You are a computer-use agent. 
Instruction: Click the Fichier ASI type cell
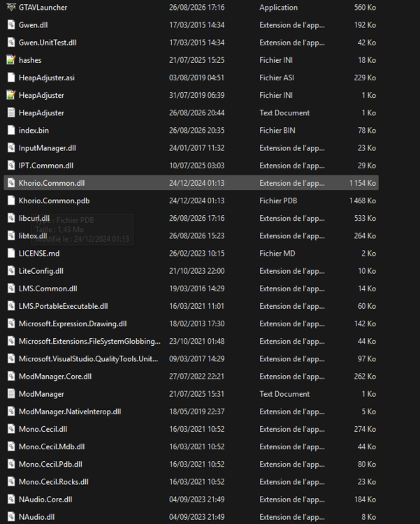pyautogui.click(x=277, y=78)
